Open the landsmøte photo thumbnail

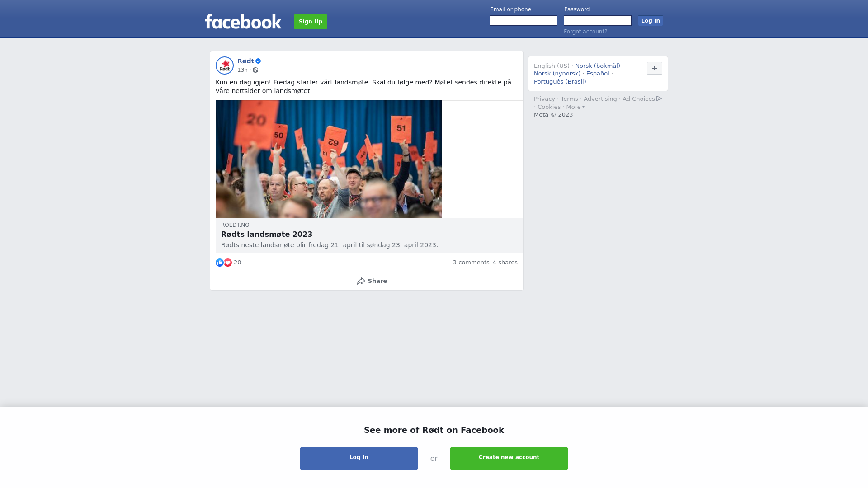[x=329, y=159]
